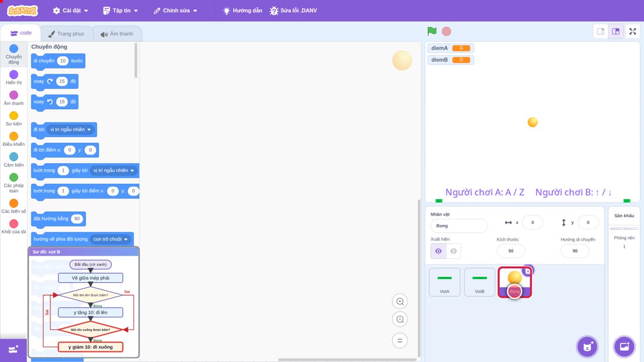Hide the sprite using the crossed-eye button

coord(453,251)
